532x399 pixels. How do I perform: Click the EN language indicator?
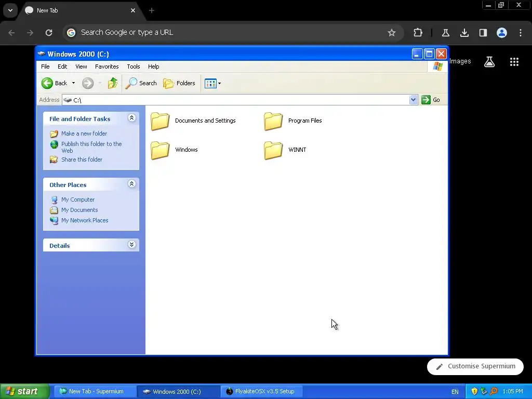point(455,392)
